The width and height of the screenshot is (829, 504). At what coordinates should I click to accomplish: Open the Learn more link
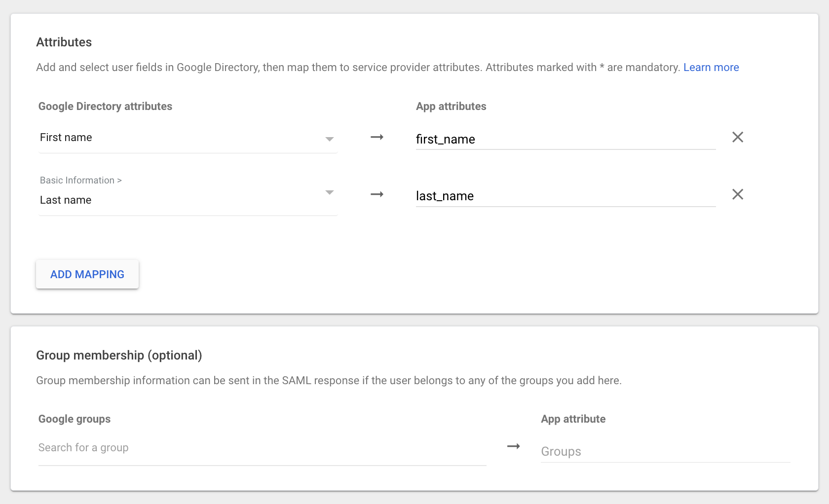coord(711,68)
